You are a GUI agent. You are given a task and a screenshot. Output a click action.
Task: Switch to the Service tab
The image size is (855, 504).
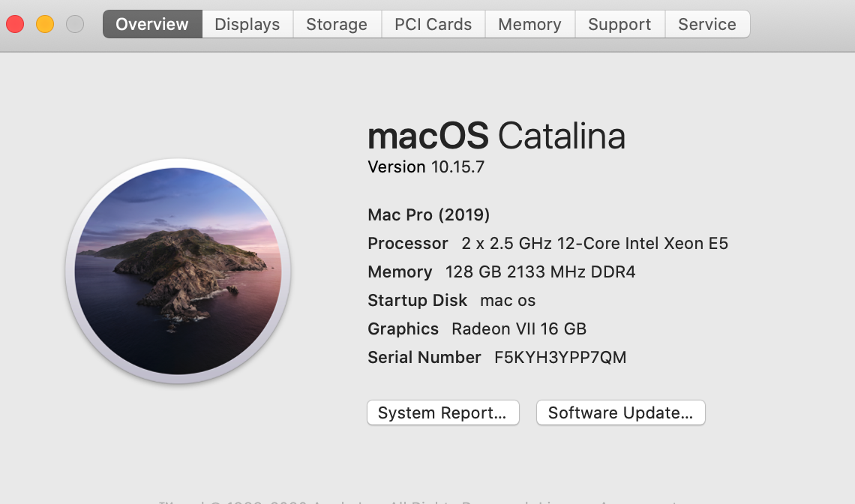pos(706,24)
